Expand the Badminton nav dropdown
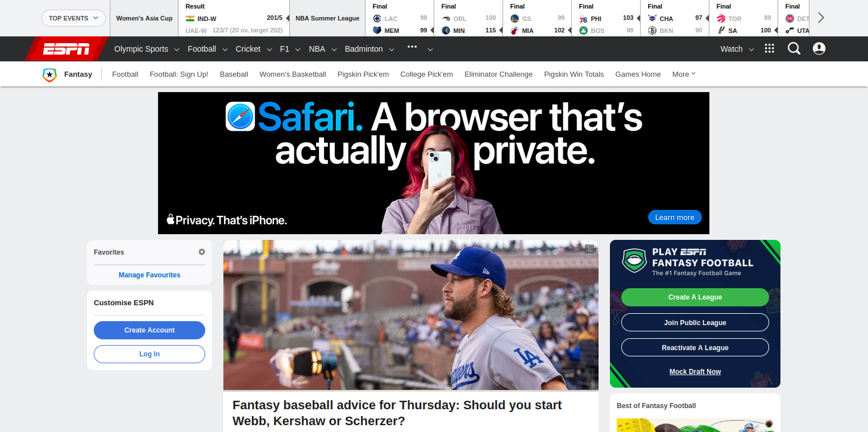The height and width of the screenshot is (432, 868). [x=369, y=49]
